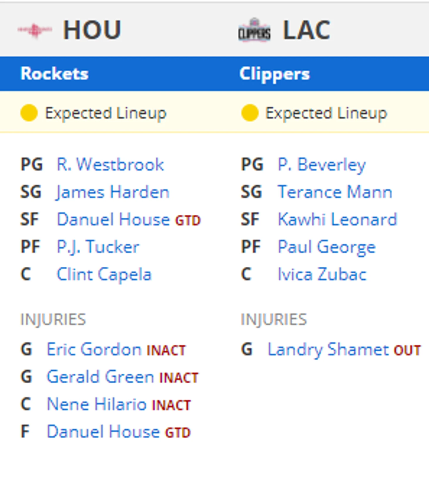Open Clint Capela player page
Screen dimensions: 429x504
[104, 275]
